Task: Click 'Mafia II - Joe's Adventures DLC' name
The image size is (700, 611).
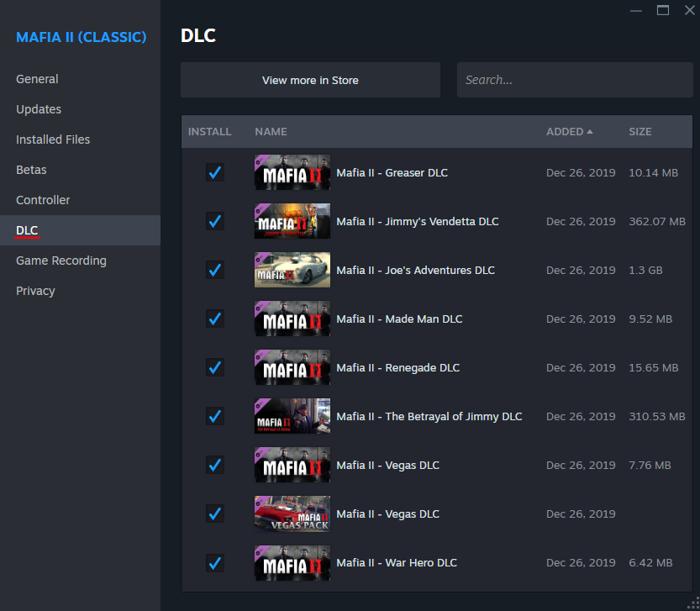Action: point(416,270)
